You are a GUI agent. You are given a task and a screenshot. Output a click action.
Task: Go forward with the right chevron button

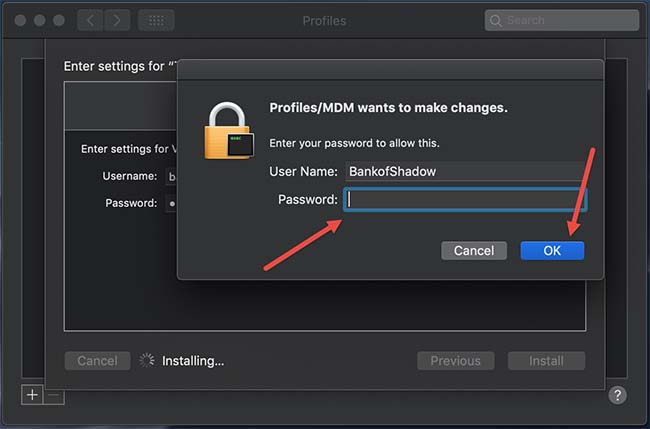coord(117,20)
